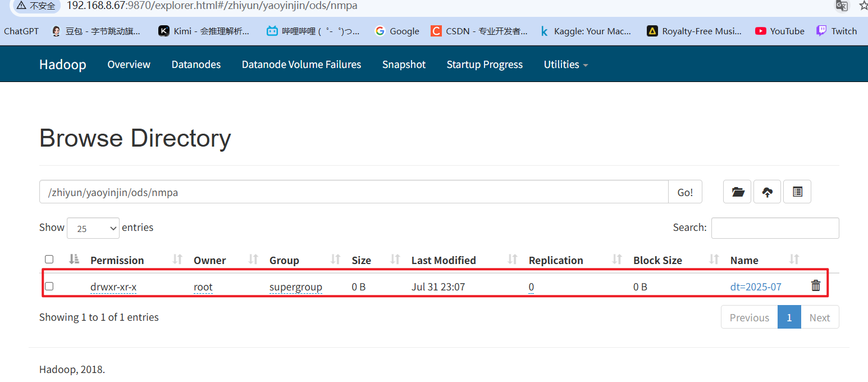Sort entries using the Name column arrows
Image resolution: width=868 pixels, height=382 pixels.
coord(794,260)
